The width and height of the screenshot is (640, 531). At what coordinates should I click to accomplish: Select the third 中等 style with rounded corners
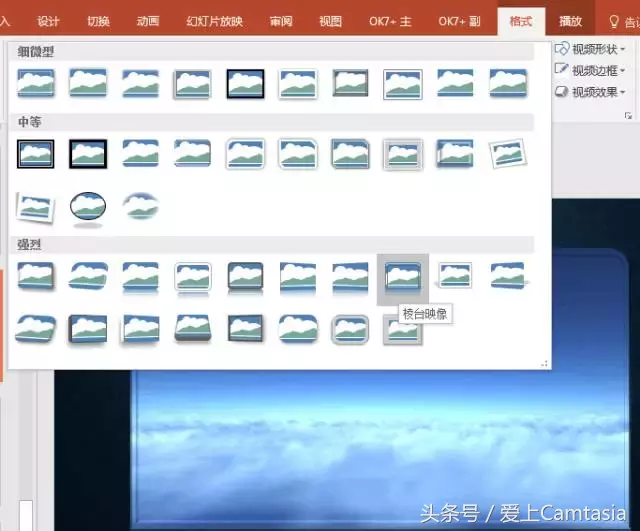point(140,153)
